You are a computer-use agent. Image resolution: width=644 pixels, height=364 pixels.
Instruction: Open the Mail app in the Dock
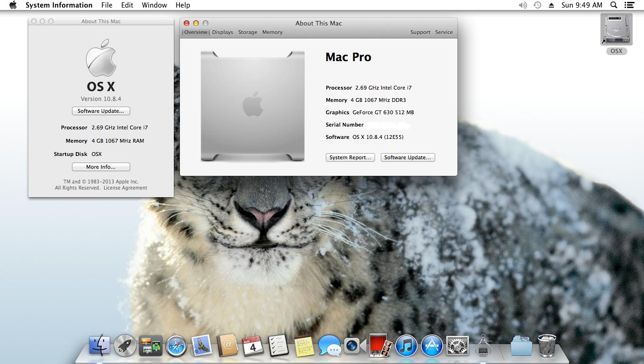[202, 346]
